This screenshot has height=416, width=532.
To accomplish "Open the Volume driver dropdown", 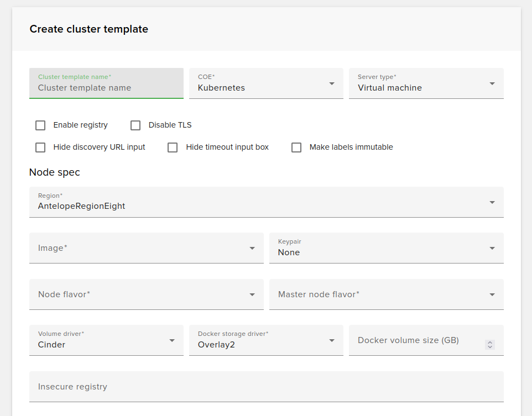I will click(106, 340).
